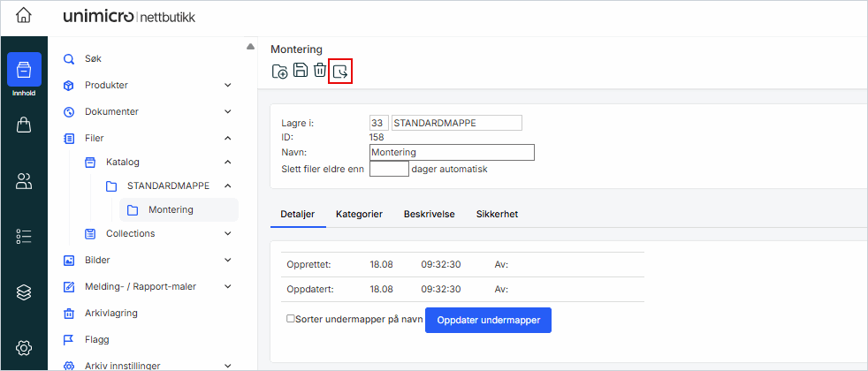Expand the Collections tree chevron
The width and height of the screenshot is (868, 371).
tap(227, 234)
